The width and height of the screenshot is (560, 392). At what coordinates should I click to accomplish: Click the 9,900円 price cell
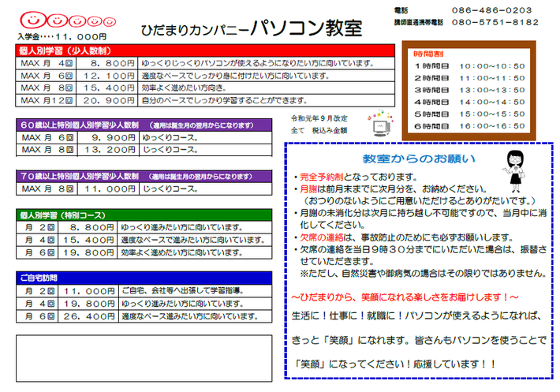click(x=108, y=138)
